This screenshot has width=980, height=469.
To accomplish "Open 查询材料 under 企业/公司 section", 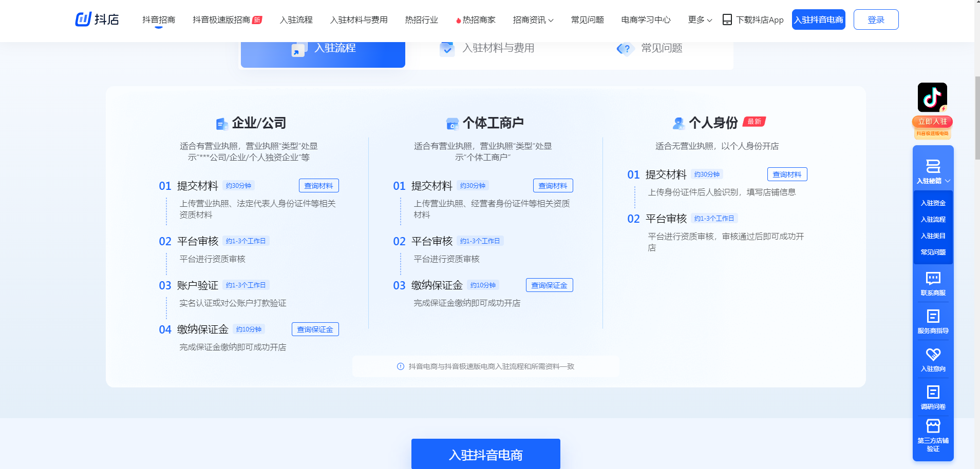I will click(x=318, y=185).
